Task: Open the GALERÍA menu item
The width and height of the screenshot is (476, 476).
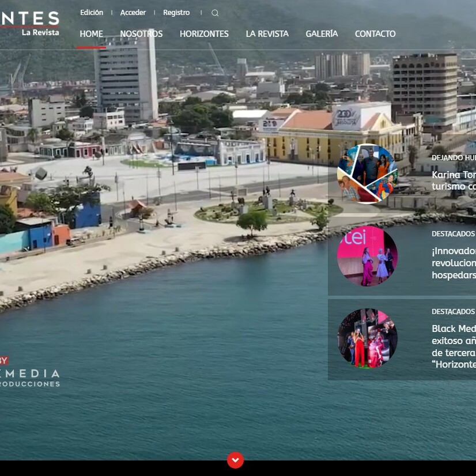Action: (x=322, y=34)
